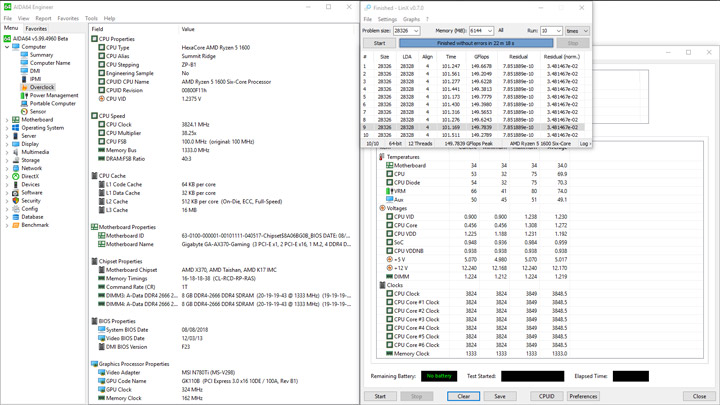
Task: Open the LinX Run count dropdown
Action: pyautogui.click(x=559, y=31)
